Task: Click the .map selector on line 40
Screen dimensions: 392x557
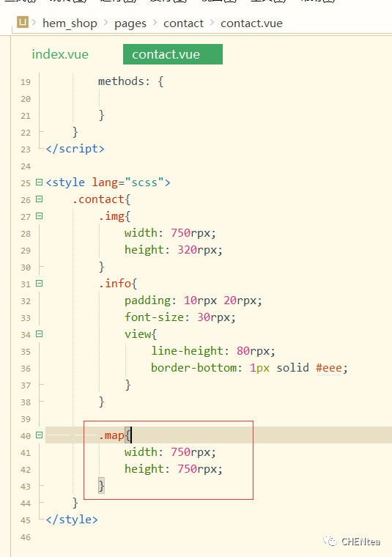Action: [x=111, y=435]
